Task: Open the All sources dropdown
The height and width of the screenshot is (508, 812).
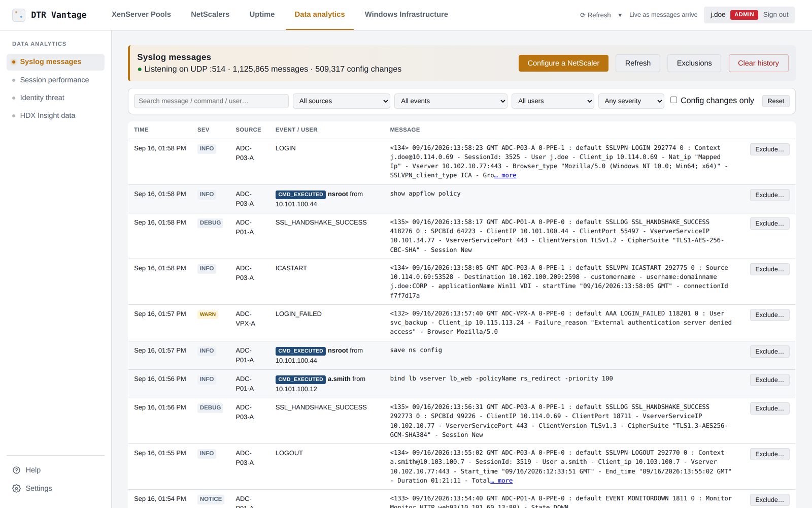Action: coord(342,101)
